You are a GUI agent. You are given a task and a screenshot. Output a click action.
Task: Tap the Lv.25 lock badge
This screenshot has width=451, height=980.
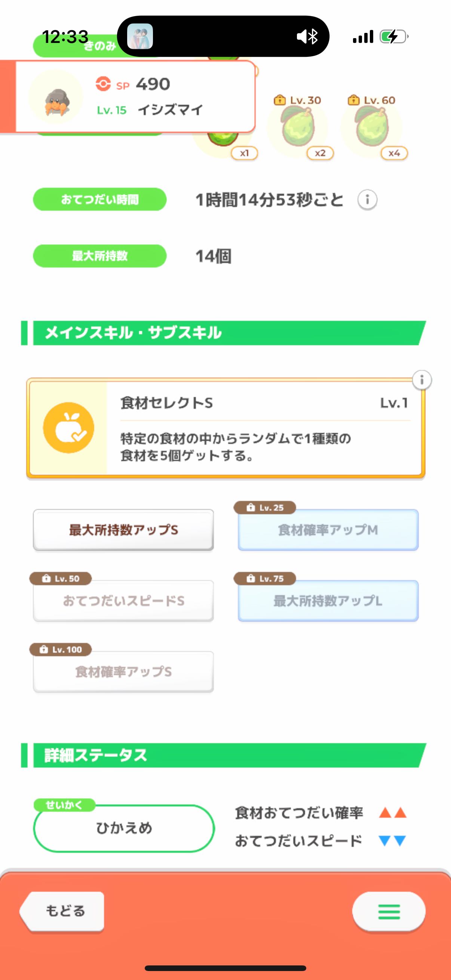(265, 508)
